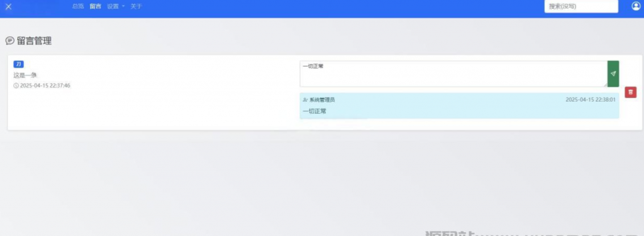Select message timestamp 2025-04-15 22:37:46
Image resolution: width=644 pixels, height=236 pixels.
pyautogui.click(x=45, y=85)
